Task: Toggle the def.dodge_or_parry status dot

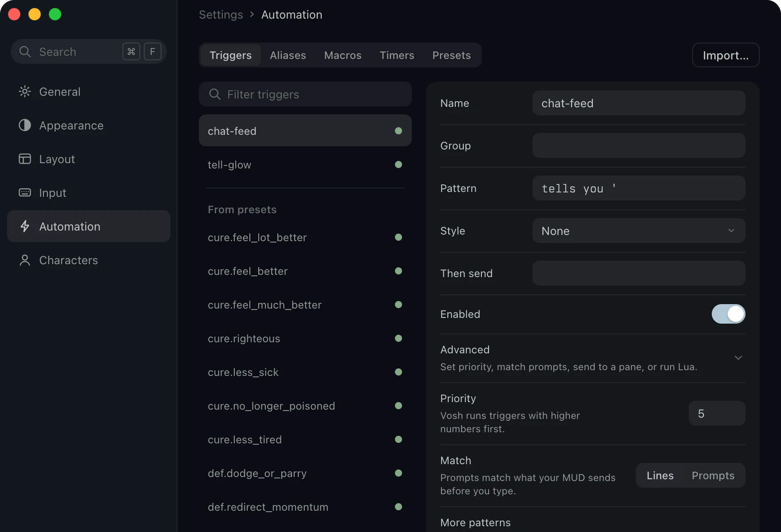Action: pos(398,473)
